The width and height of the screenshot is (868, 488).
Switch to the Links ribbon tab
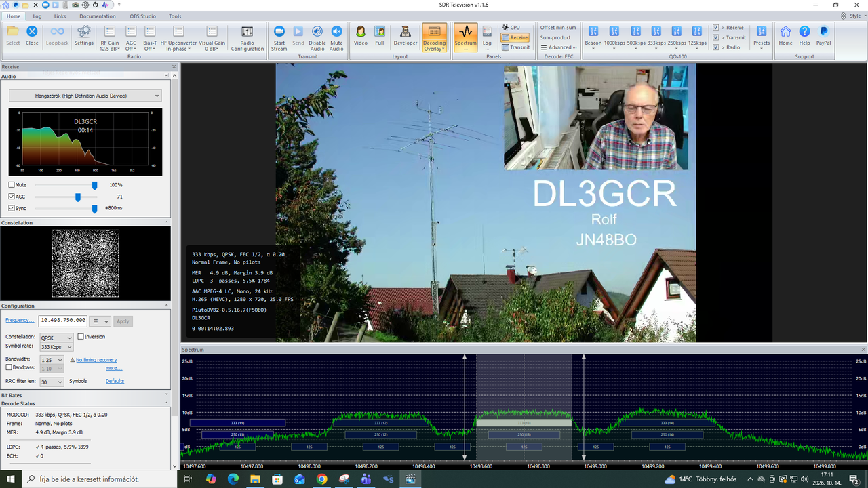pos(60,16)
